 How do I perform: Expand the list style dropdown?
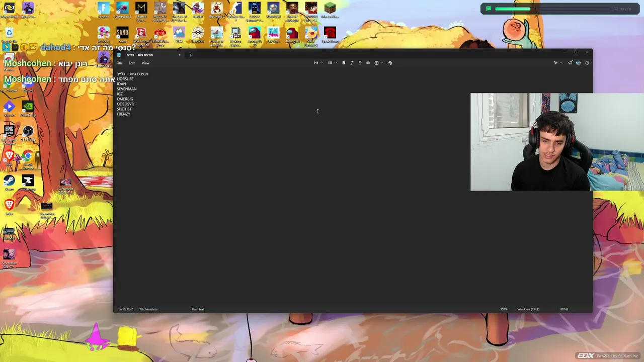(x=332, y=63)
